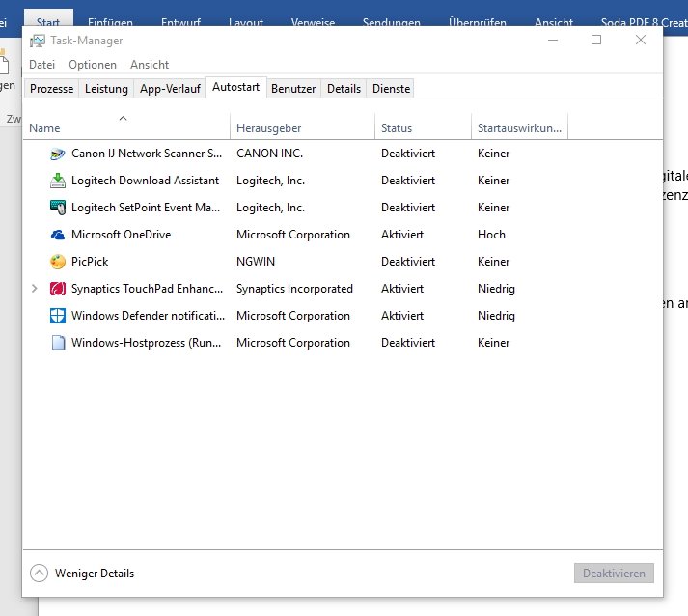Viewport: 688px width, 616px height.
Task: Open the Ansicht menu in Task-Manager
Action: tap(150, 65)
